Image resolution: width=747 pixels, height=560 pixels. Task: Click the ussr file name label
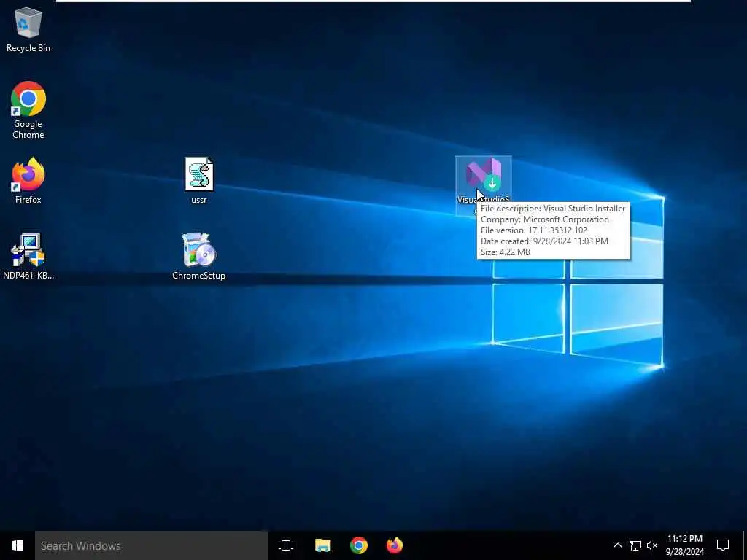pyautogui.click(x=199, y=200)
